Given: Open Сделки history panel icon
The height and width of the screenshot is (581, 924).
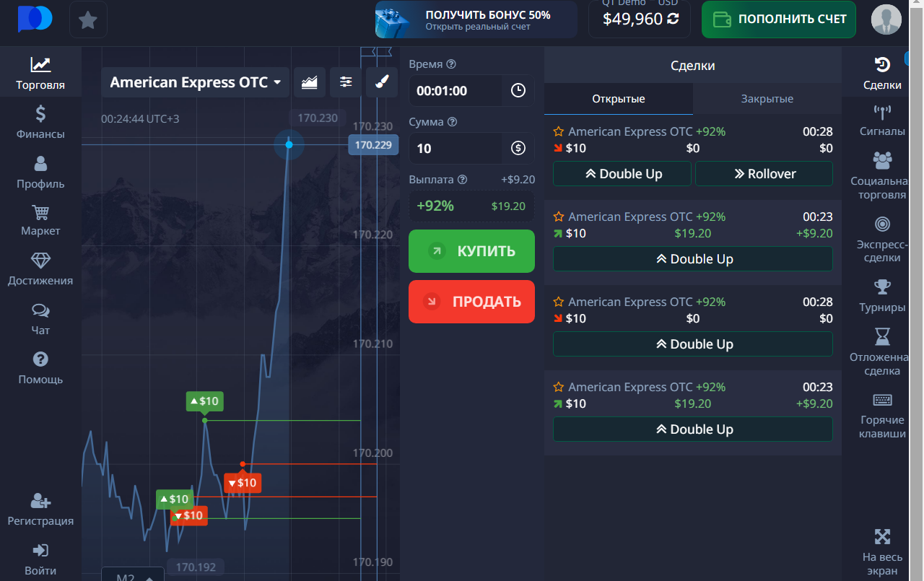Looking at the screenshot, I should [882, 74].
